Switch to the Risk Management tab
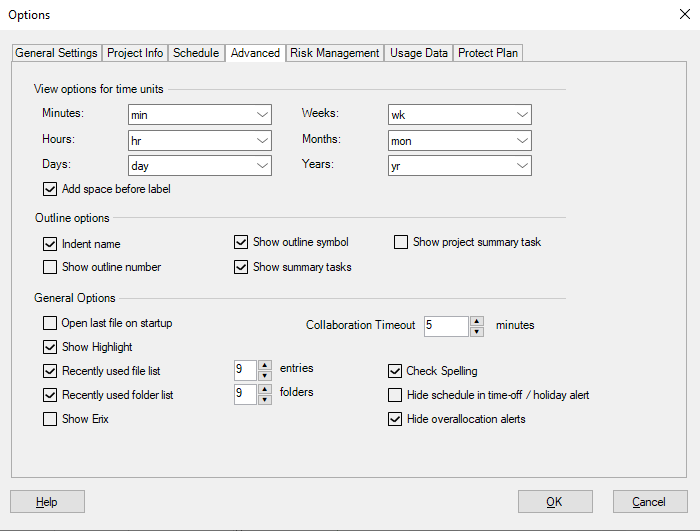The width and height of the screenshot is (700, 531). click(x=334, y=53)
